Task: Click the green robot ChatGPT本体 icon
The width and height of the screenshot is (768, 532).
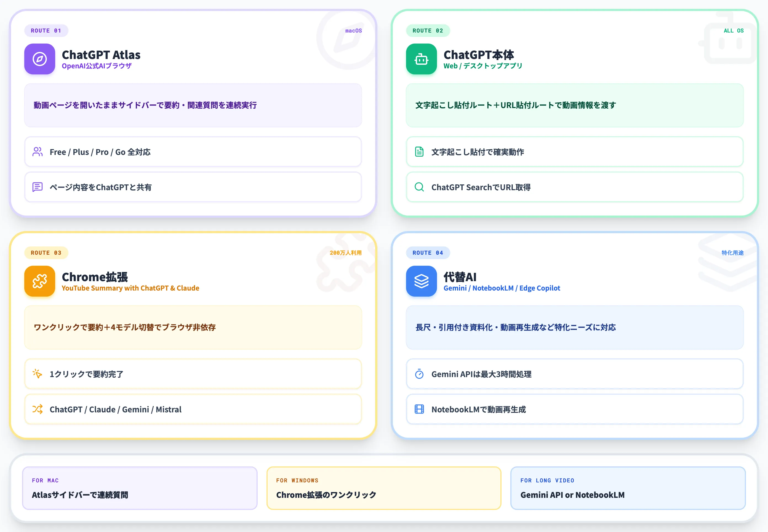Action: point(421,59)
